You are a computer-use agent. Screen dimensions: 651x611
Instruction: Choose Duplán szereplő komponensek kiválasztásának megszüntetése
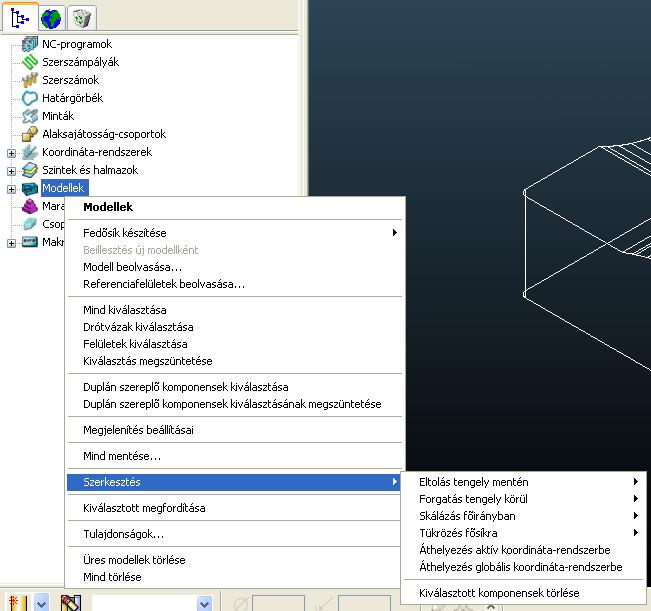pyautogui.click(x=235, y=404)
